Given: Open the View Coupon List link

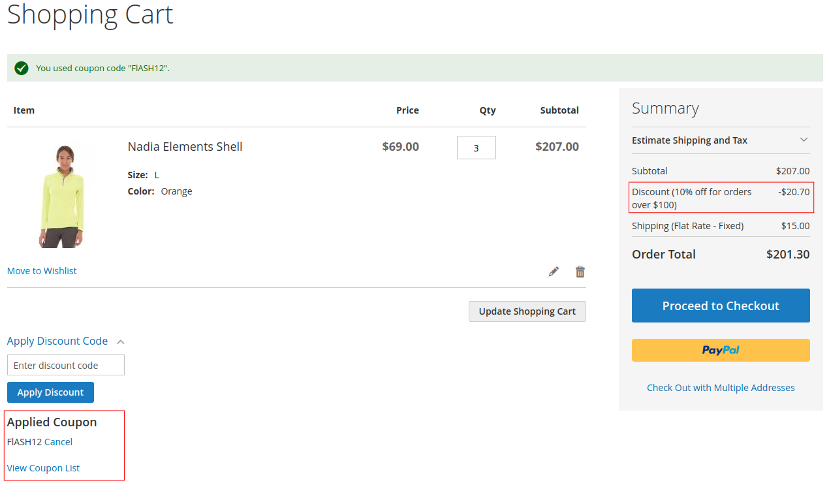Looking at the screenshot, I should pyautogui.click(x=43, y=468).
